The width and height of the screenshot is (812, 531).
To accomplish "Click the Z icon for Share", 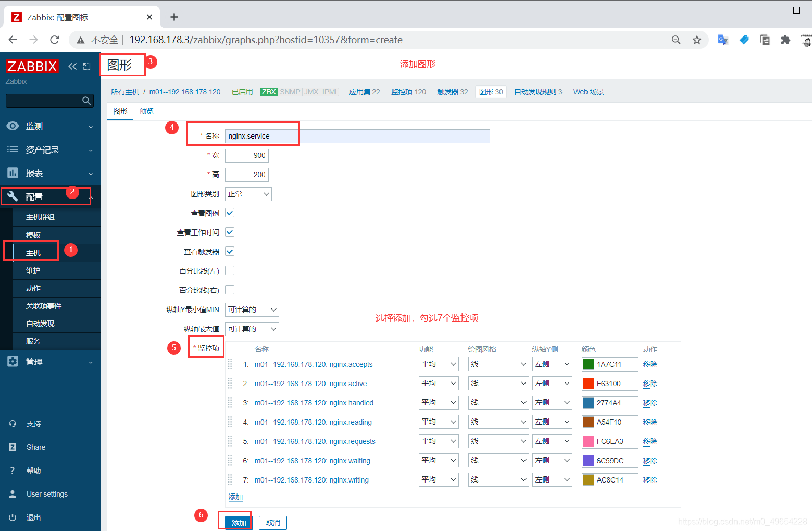I will tap(13, 447).
